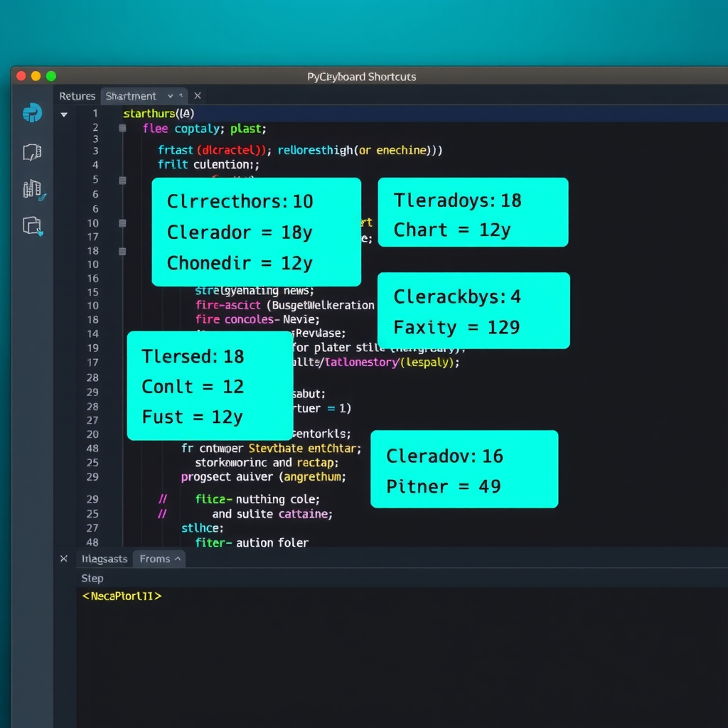Click the Step label in bottom panel
Image resolution: width=728 pixels, height=728 pixels.
pyautogui.click(x=92, y=578)
